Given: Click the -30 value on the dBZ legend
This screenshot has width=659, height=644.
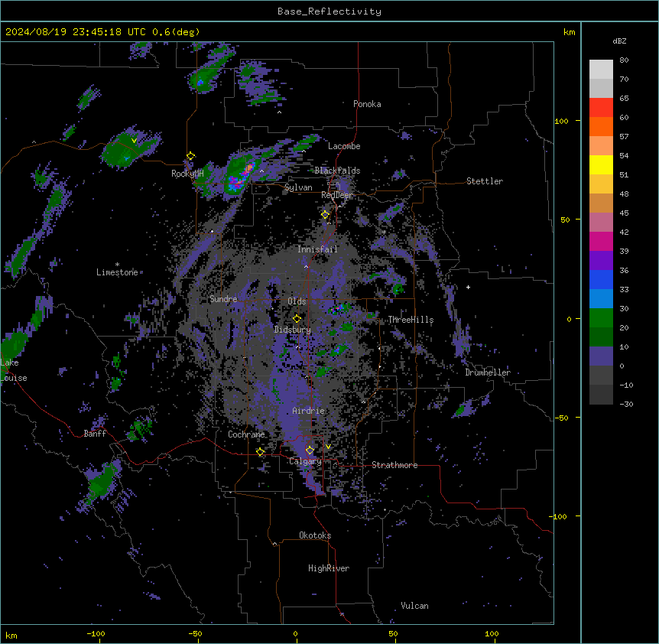Looking at the screenshot, I should pos(626,404).
